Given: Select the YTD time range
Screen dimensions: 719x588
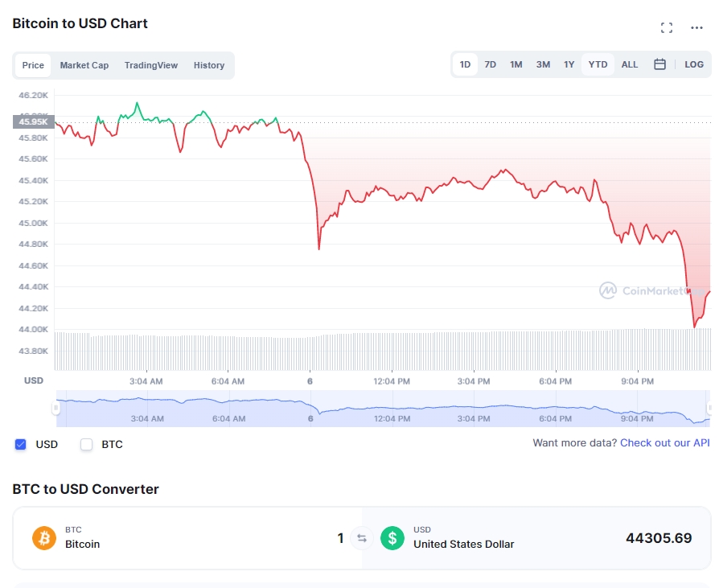Looking at the screenshot, I should tap(598, 64).
